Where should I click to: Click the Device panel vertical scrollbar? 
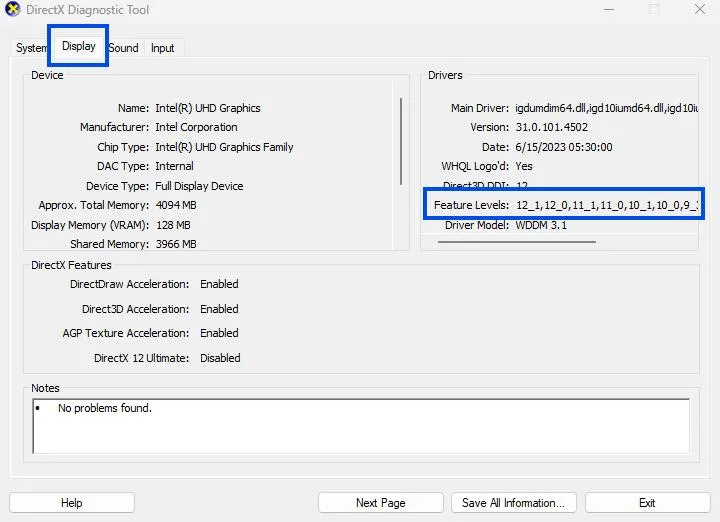[x=401, y=141]
